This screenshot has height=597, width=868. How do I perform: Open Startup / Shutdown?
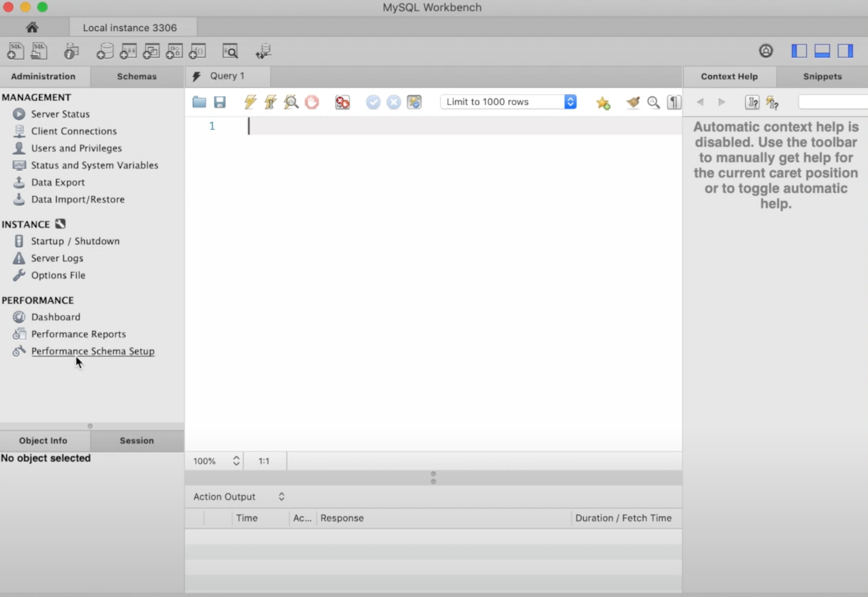pyautogui.click(x=75, y=241)
